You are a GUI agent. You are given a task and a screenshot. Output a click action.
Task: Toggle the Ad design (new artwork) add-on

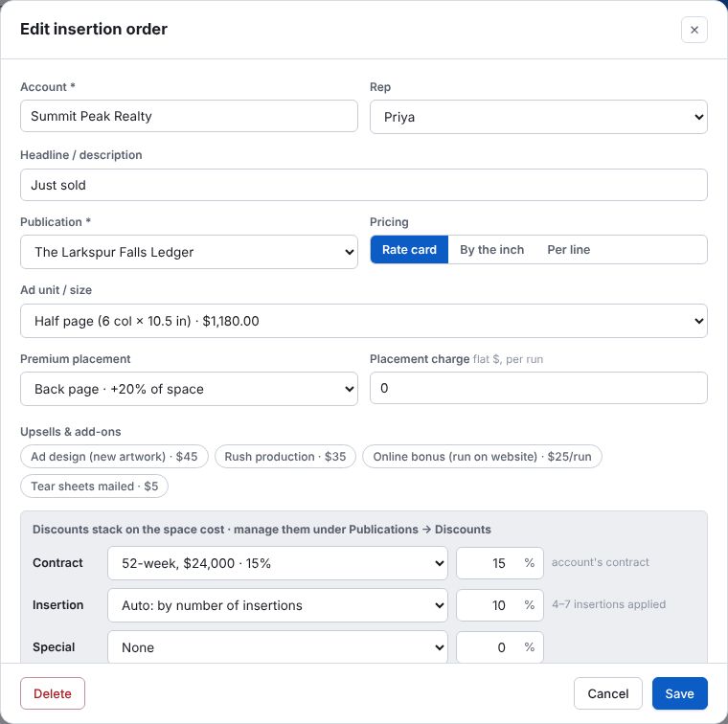[114, 457]
